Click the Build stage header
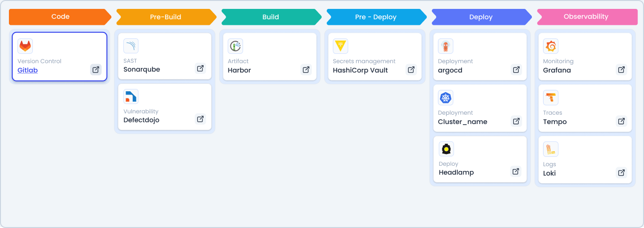Viewport: 644px width, 228px height. [271, 17]
